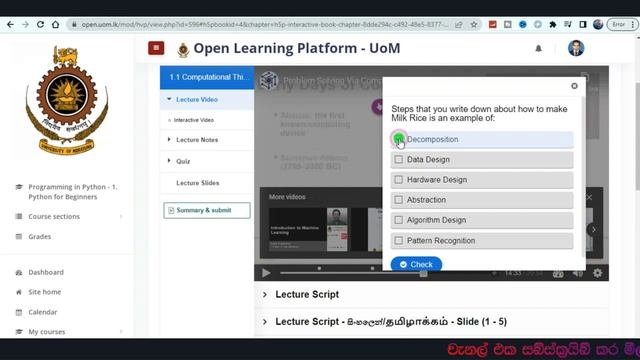
Task: Tick the Data Design checkbox
Action: pos(399,160)
